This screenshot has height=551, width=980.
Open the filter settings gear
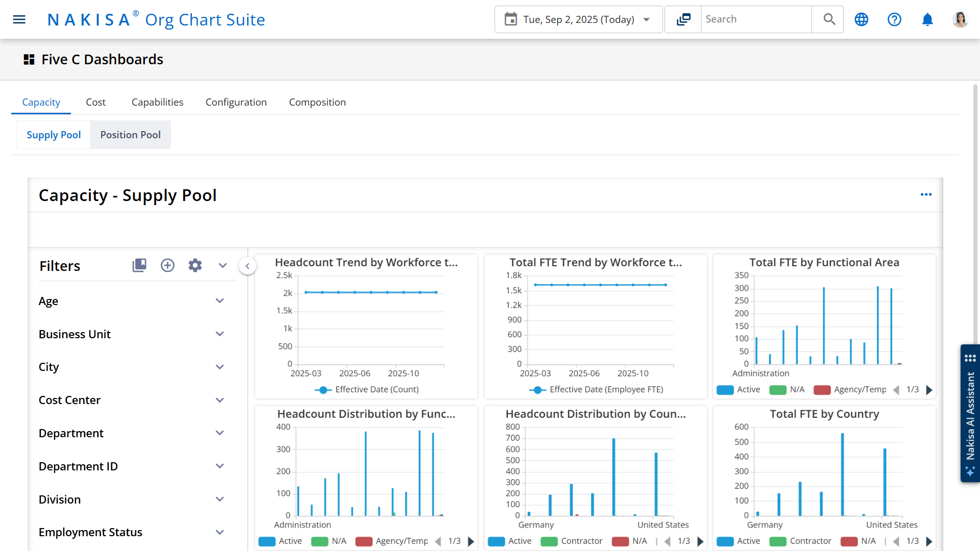[195, 265]
